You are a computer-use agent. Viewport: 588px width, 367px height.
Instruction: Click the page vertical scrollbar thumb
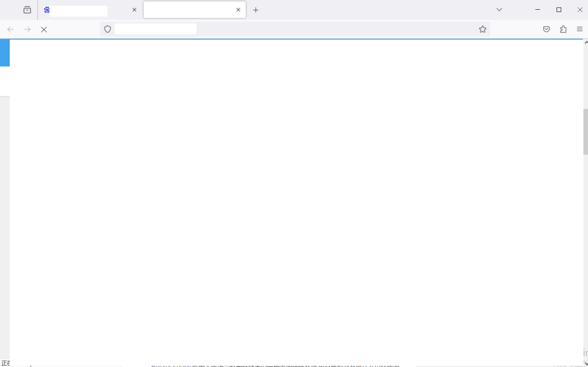(x=585, y=132)
